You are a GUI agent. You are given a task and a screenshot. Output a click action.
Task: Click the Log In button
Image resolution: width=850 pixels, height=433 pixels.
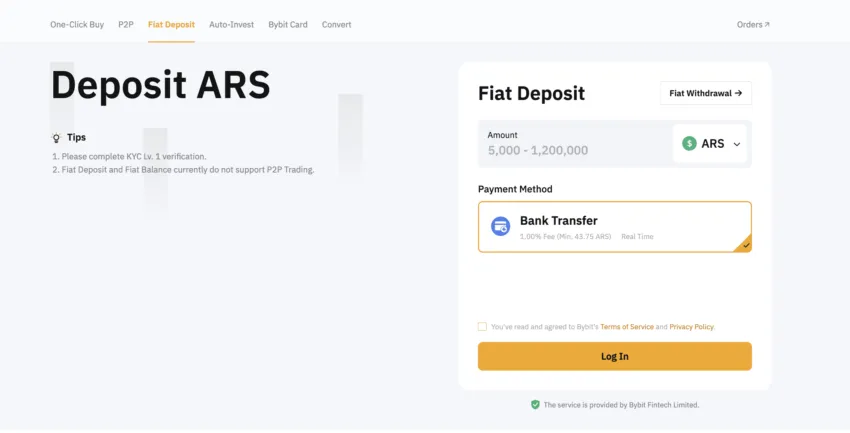[615, 356]
